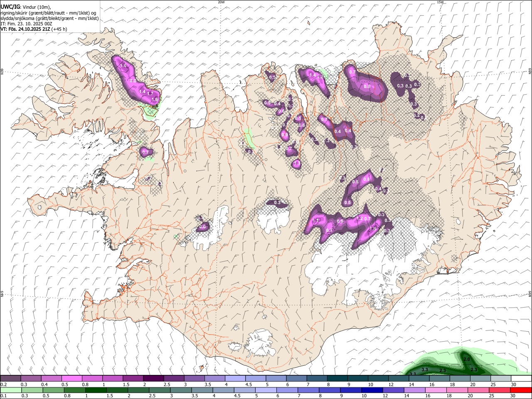The image size is (532, 399).
Task: Pick the 0.8 swatch in the upper snow legend row
Action: 92,379
